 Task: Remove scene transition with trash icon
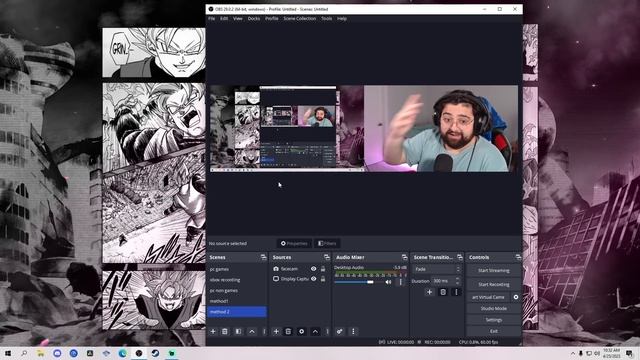click(x=443, y=292)
